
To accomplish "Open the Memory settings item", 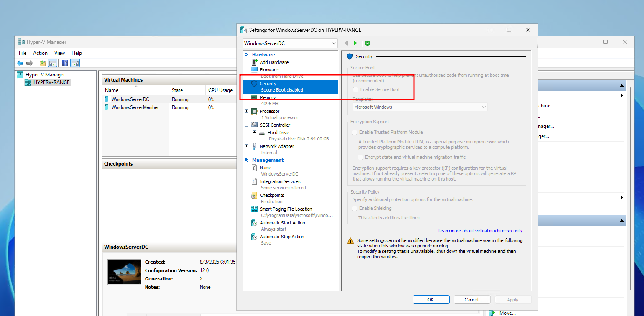I will coord(268,97).
